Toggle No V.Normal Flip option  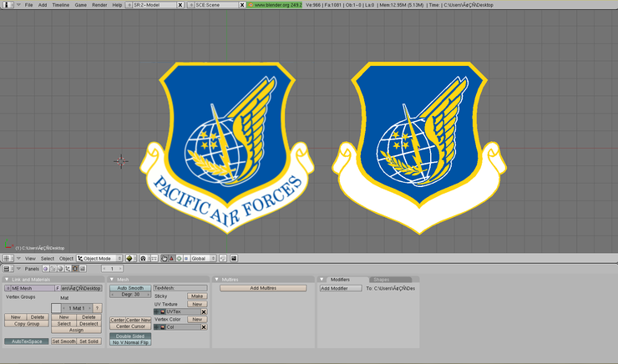pyautogui.click(x=130, y=342)
